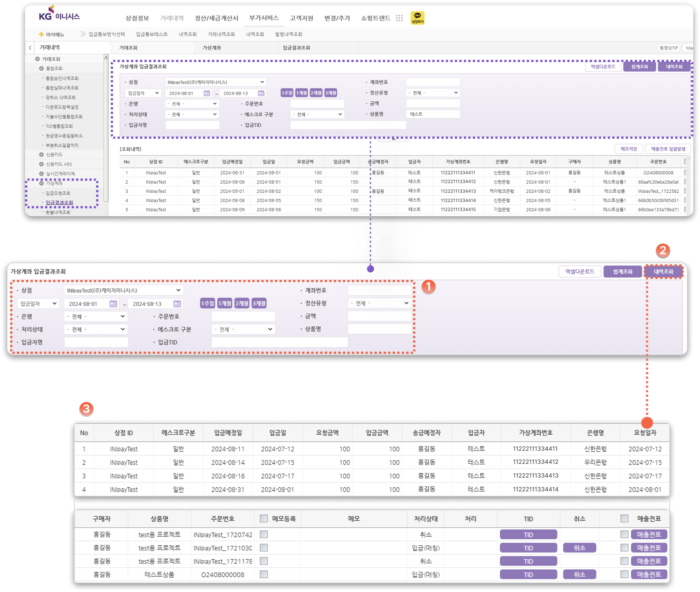700x592 pixels.
Task: Open the 은행 dropdown in enlarged panel
Action: point(96,316)
